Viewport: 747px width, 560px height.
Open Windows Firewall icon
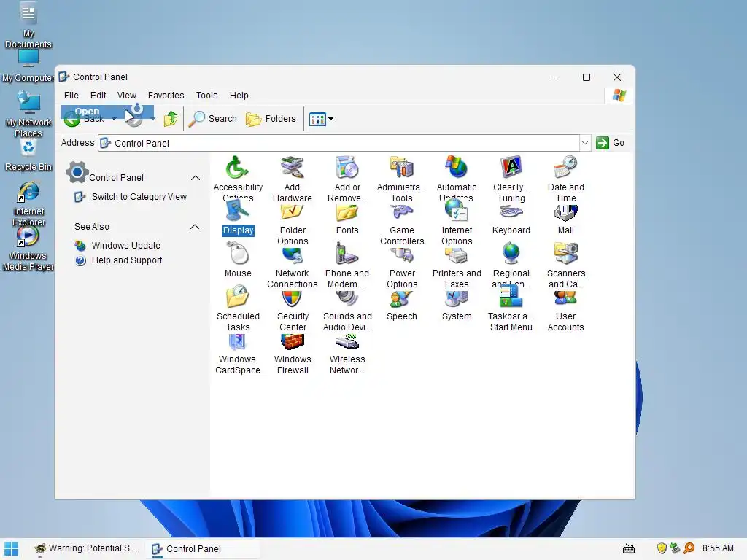coord(292,341)
